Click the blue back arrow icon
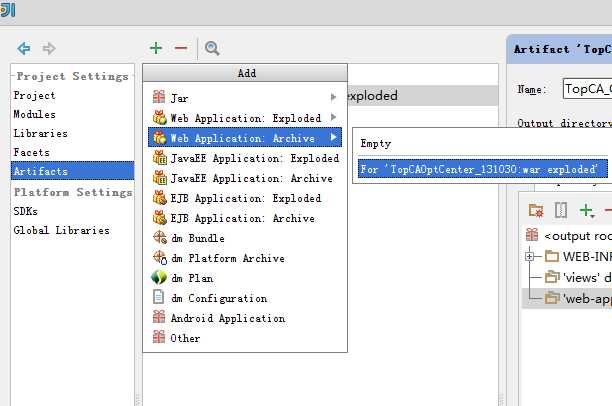Image resolution: width=612 pixels, height=406 pixels. pyautogui.click(x=24, y=48)
